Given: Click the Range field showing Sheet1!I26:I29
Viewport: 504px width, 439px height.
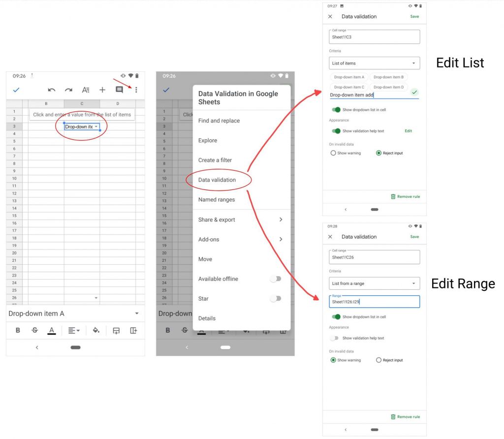Looking at the screenshot, I should [x=374, y=301].
